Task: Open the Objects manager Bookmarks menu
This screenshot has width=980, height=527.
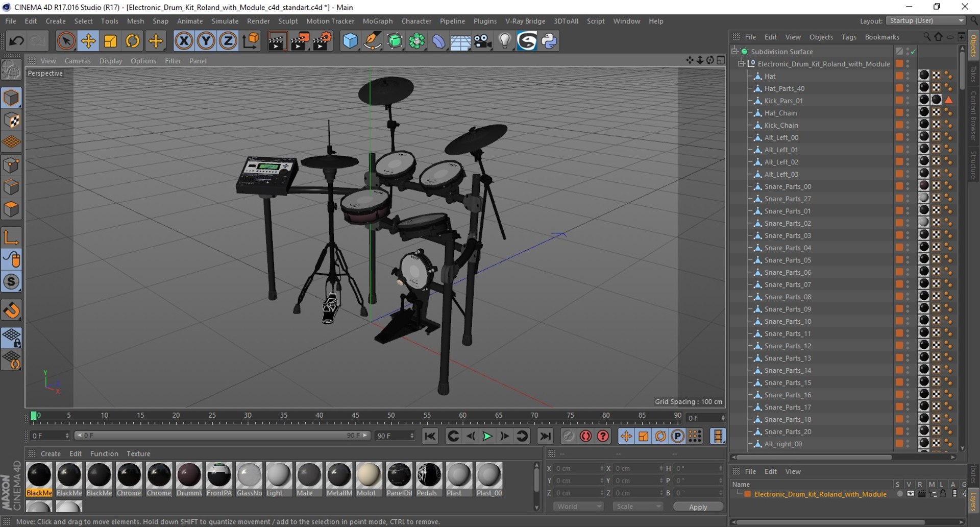Action: 881,37
